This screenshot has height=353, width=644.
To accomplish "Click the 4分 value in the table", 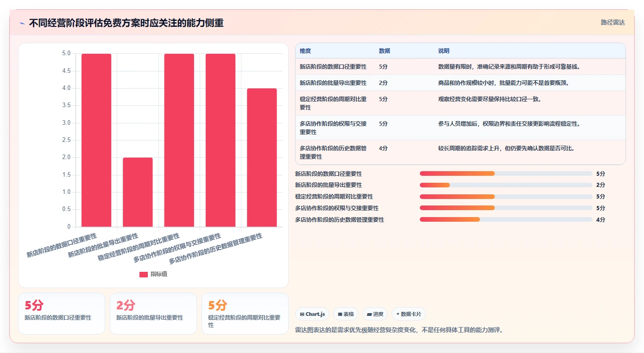I will tap(383, 148).
